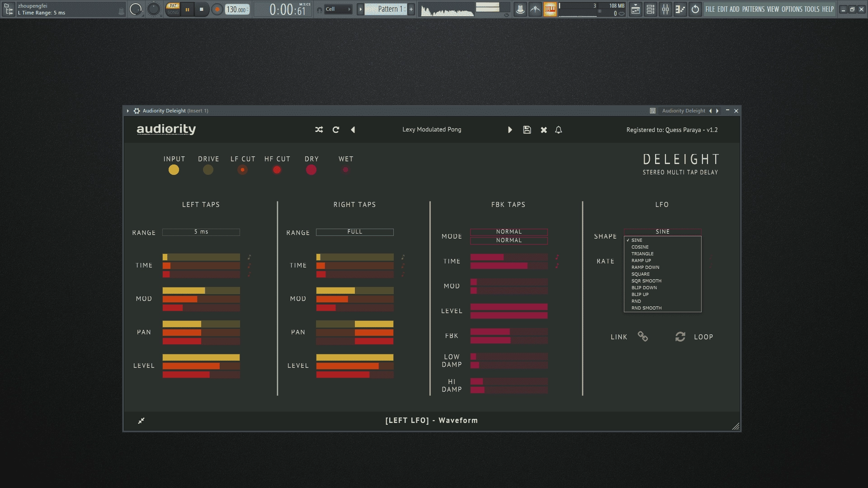Select RAMP DOWN from LFO shape list

663,267
